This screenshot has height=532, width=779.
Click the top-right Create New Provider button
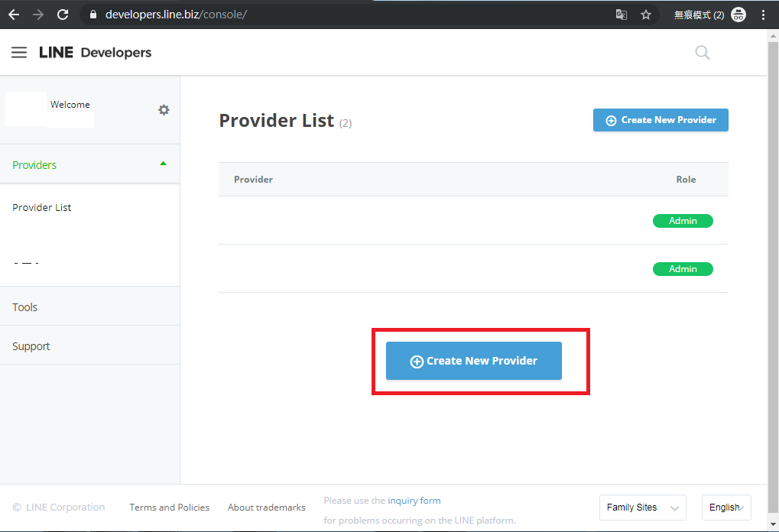click(x=661, y=120)
